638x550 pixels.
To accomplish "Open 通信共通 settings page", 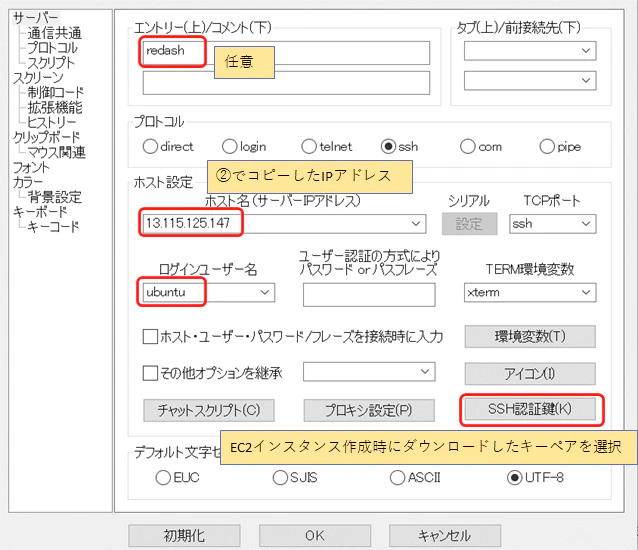I will 55,33.
